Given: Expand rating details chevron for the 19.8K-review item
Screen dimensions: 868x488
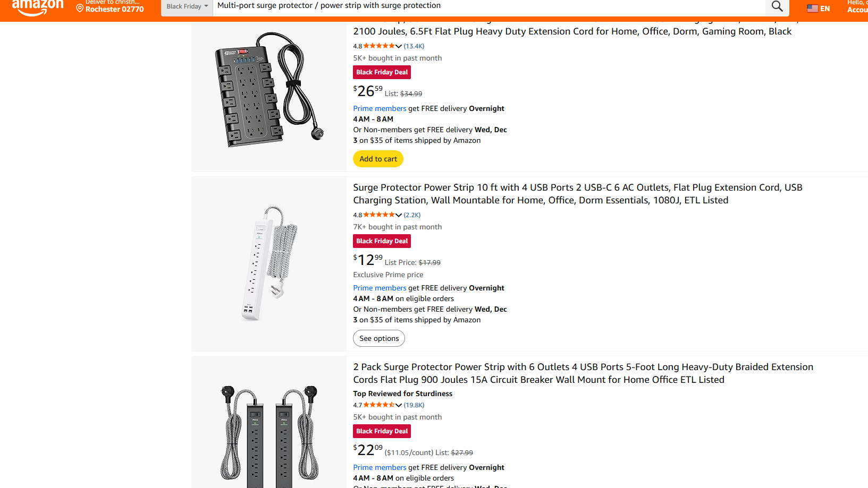Looking at the screenshot, I should point(399,405).
